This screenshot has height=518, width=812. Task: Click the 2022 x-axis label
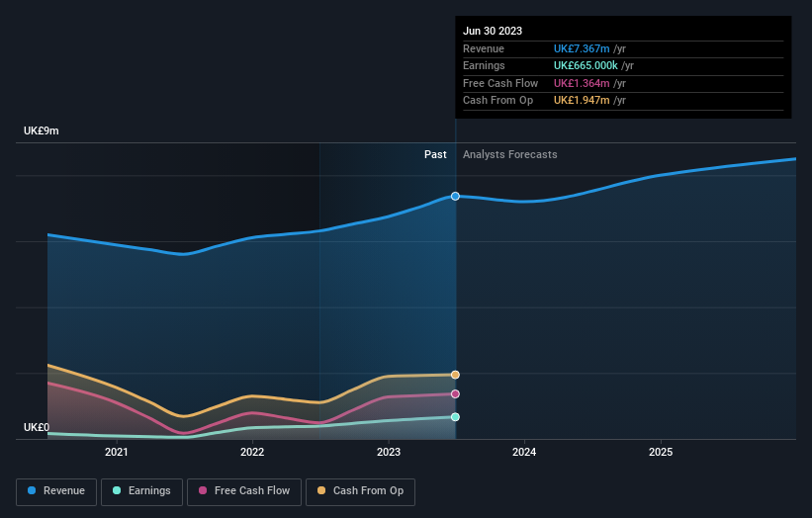pos(252,453)
